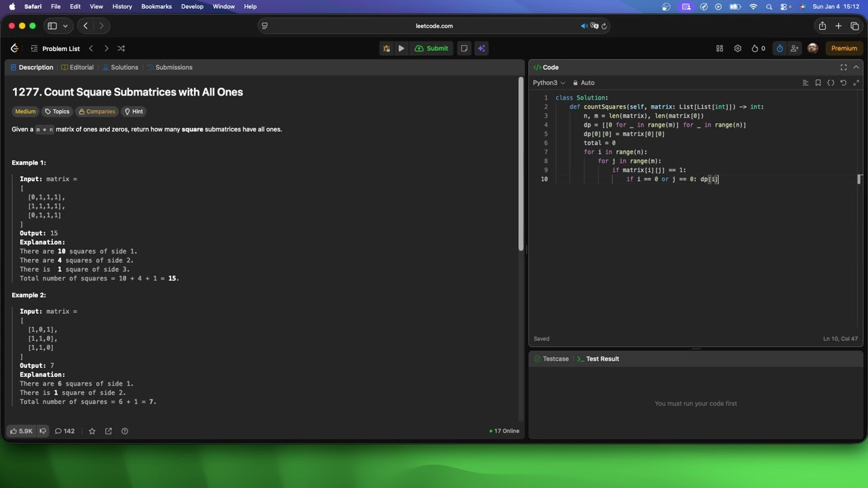
Task: Switch to the Test Result tab
Action: click(x=598, y=359)
